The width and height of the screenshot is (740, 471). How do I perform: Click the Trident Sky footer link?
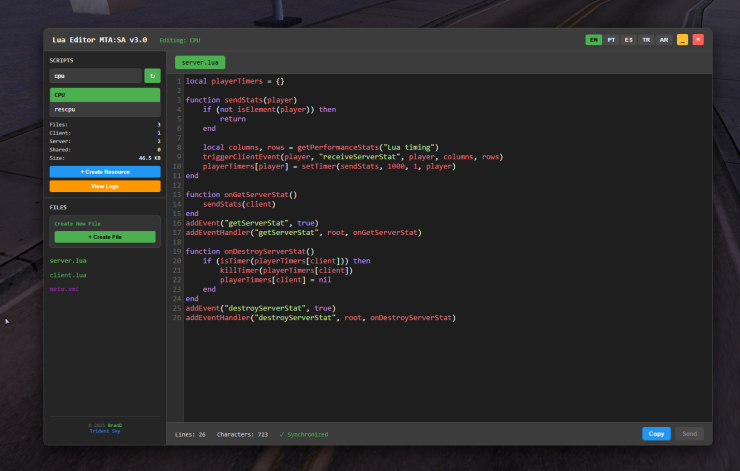click(x=104, y=430)
